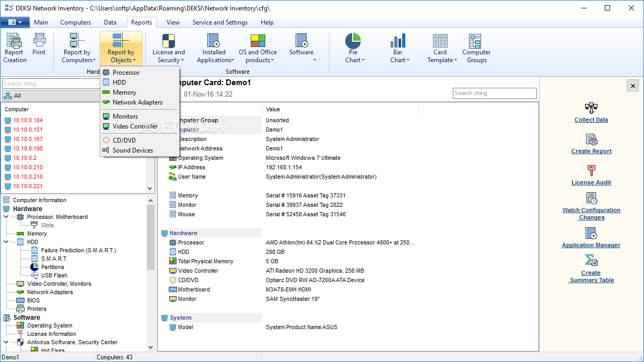
Task: Open the Help tab
Action: [x=267, y=22]
